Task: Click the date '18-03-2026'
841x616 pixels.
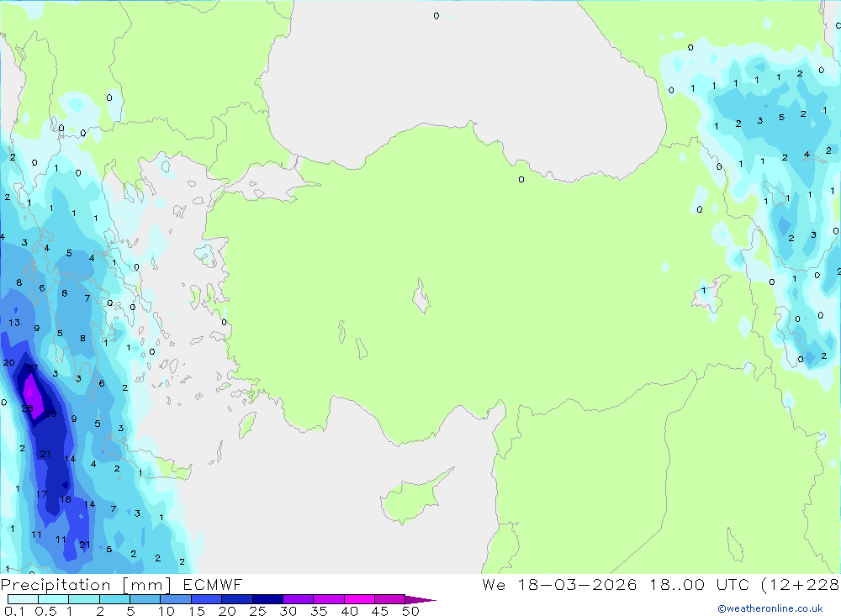Action: 577,584
